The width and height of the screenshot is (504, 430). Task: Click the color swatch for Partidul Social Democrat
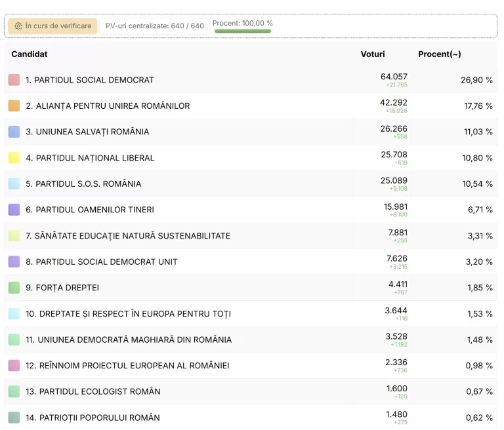pos(14,80)
